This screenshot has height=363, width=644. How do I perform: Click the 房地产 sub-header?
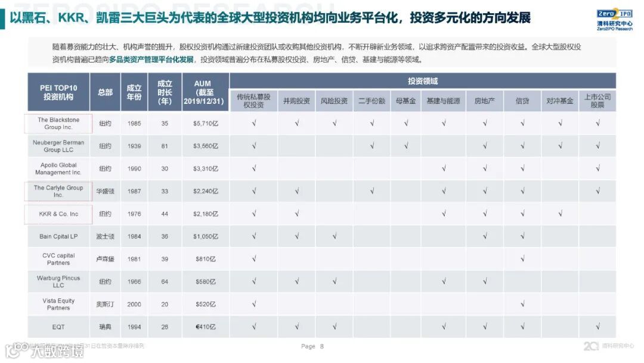485,101
